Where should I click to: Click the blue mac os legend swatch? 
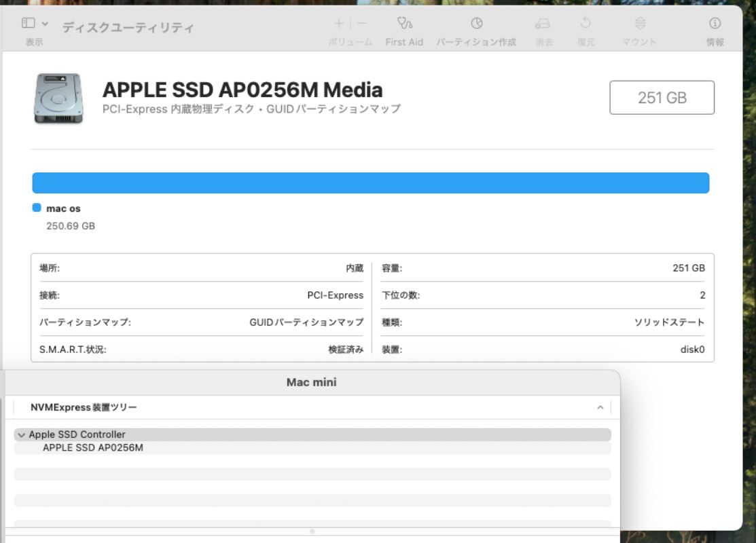point(37,208)
